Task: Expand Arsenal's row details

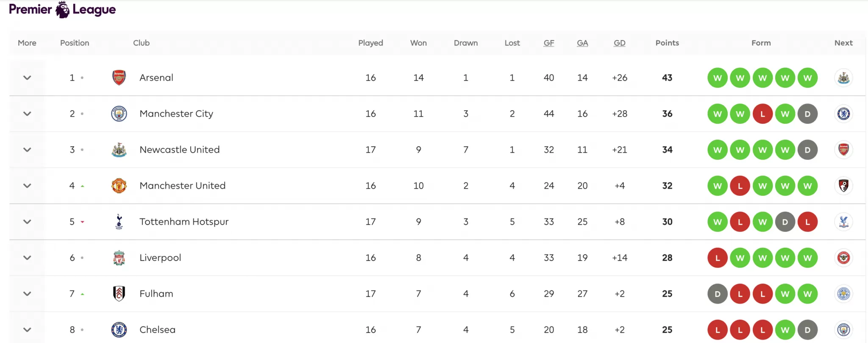Action: pyautogui.click(x=27, y=78)
